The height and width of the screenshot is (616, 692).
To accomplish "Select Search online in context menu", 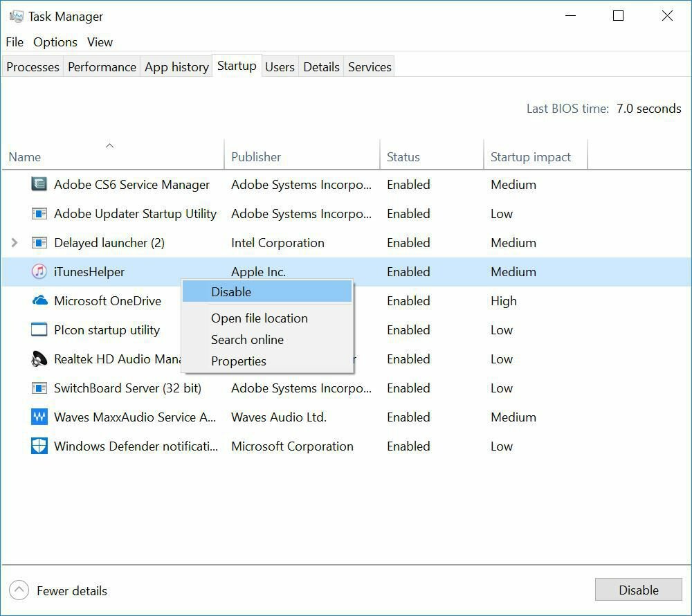I will click(247, 340).
